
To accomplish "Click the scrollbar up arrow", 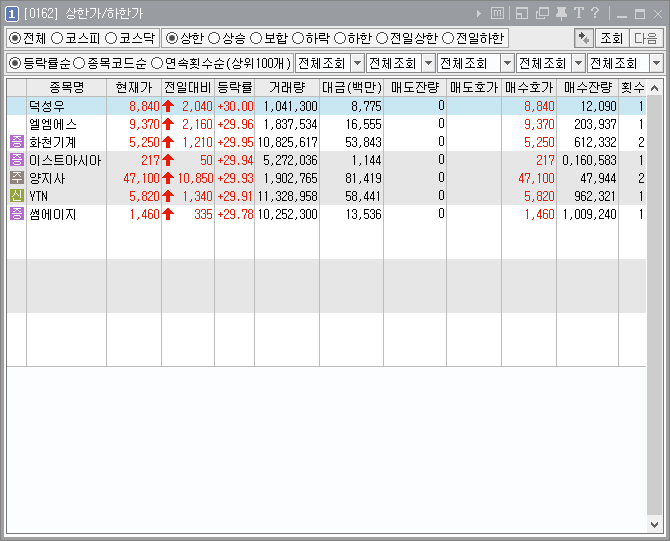I will 654,88.
